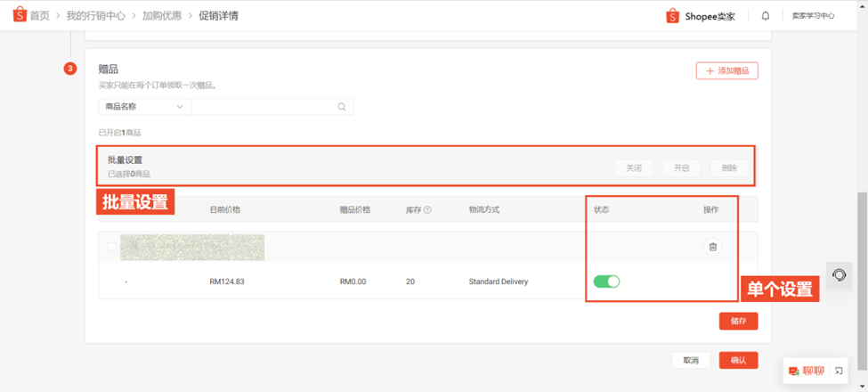
Task: Click the search magnifier icon
Action: pyautogui.click(x=342, y=107)
